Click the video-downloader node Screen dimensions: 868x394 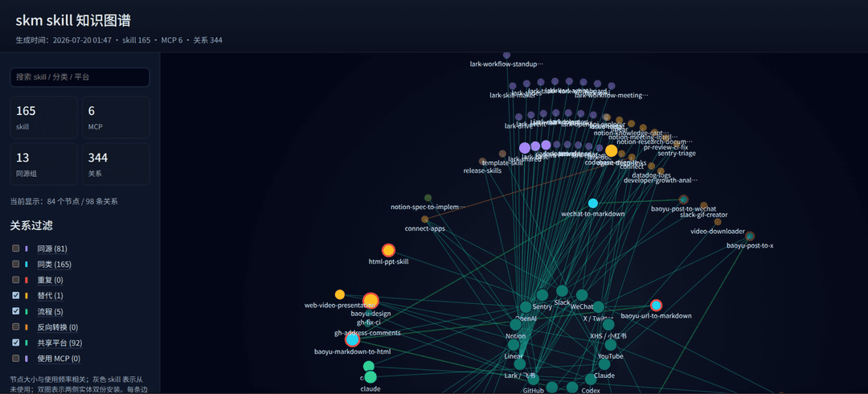(718, 222)
